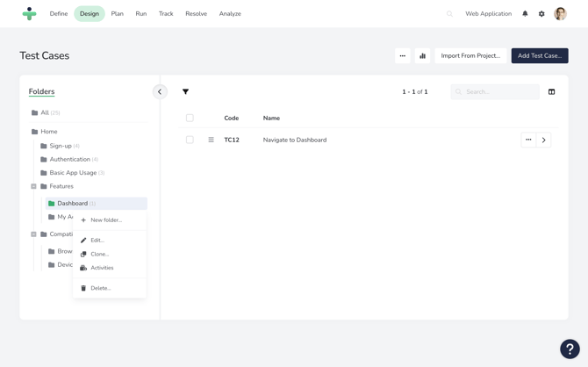Open the Run tab
This screenshot has width=588, height=367.
tap(141, 13)
